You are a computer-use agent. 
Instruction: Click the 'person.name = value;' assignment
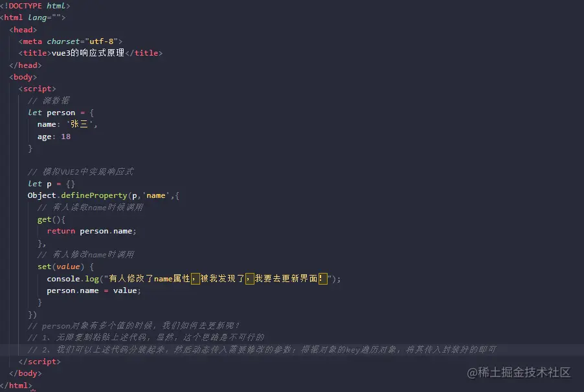click(94, 290)
